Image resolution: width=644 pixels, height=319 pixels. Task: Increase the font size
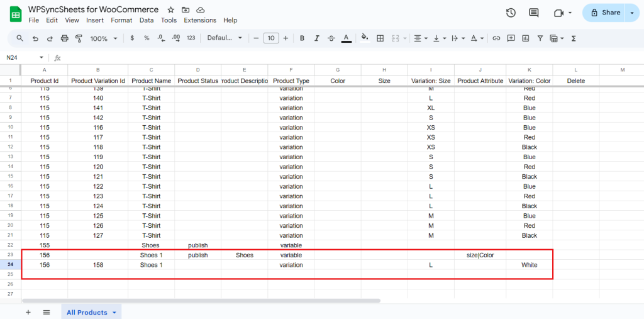pyautogui.click(x=286, y=38)
